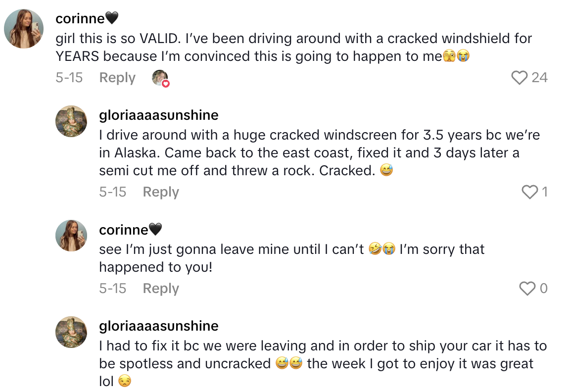Viewport: 571px width, 392px height.
Task: Click the gloriaaaasunshine username above the Alaska comment
Action: point(159,115)
